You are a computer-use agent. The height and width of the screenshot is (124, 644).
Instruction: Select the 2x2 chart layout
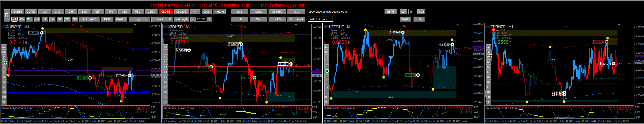click(x=207, y=12)
